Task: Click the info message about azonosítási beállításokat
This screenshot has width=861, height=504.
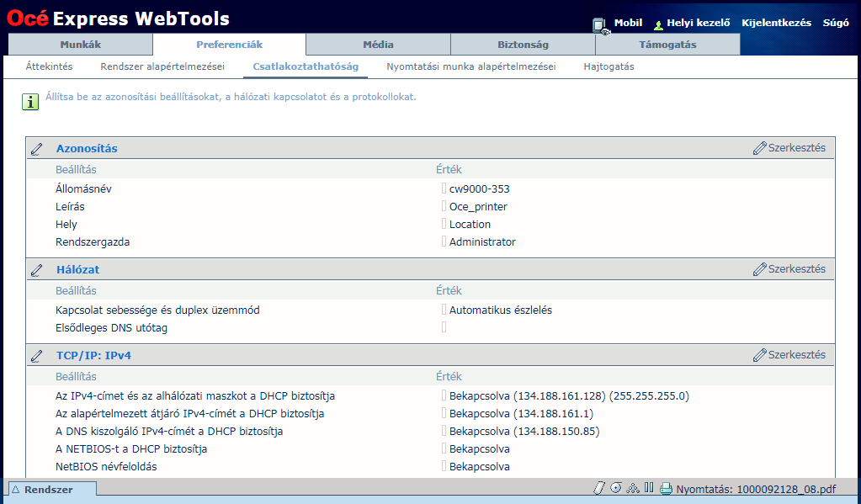Action: tap(231, 97)
